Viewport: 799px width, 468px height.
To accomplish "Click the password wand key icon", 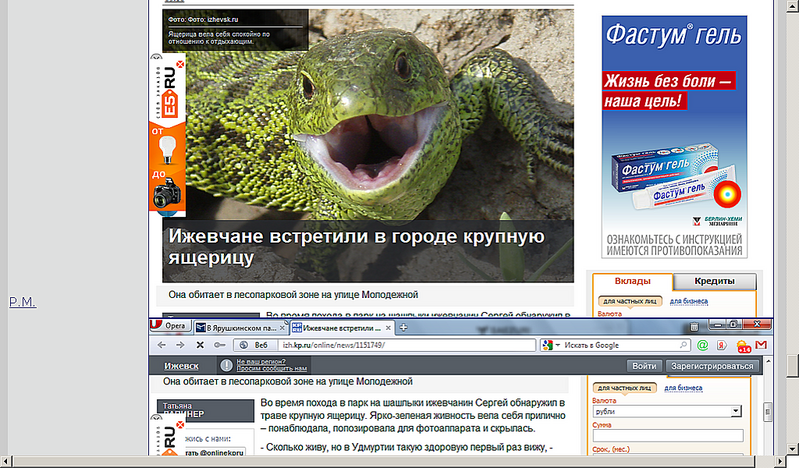I will click(220, 345).
